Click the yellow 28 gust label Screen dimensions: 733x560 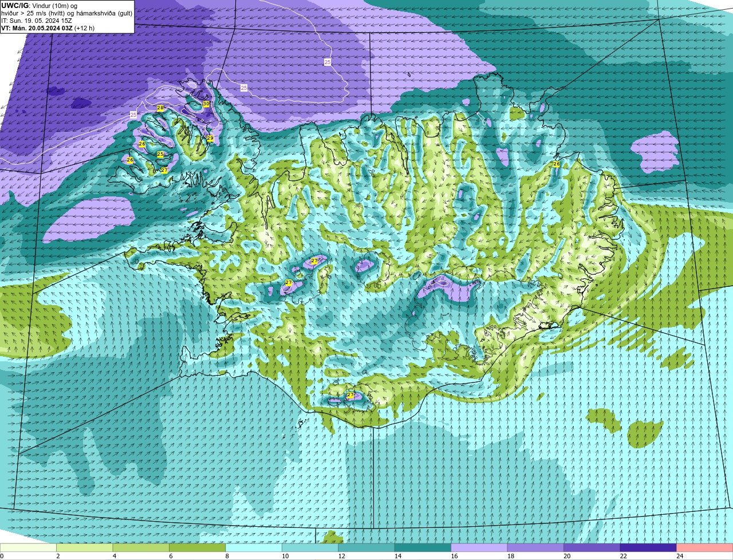coord(160,108)
